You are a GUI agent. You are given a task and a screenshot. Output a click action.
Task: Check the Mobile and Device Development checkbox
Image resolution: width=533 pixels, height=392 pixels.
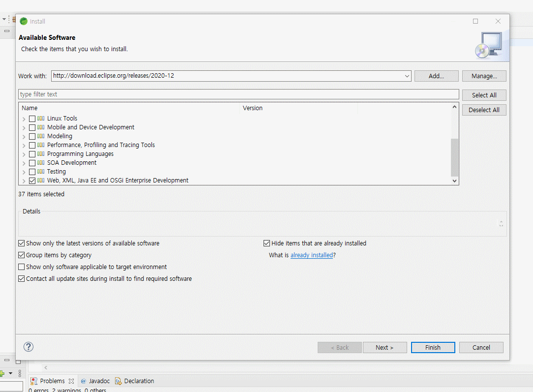point(32,127)
